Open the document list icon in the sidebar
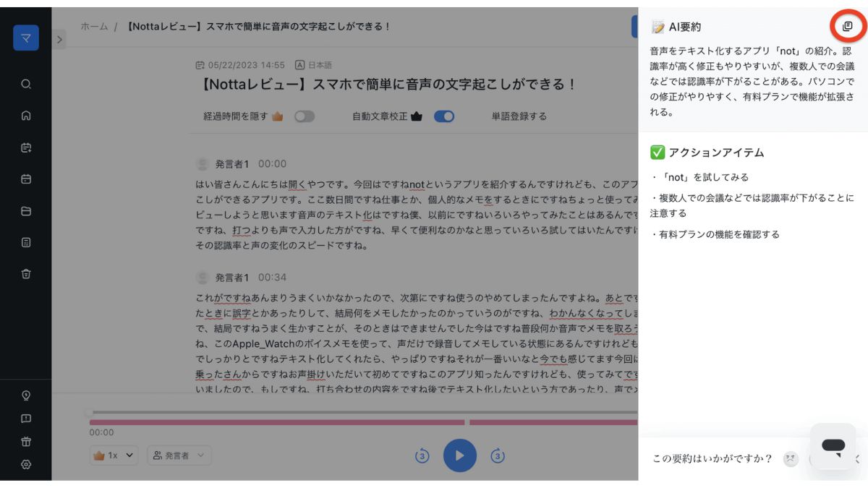 pyautogui.click(x=26, y=242)
